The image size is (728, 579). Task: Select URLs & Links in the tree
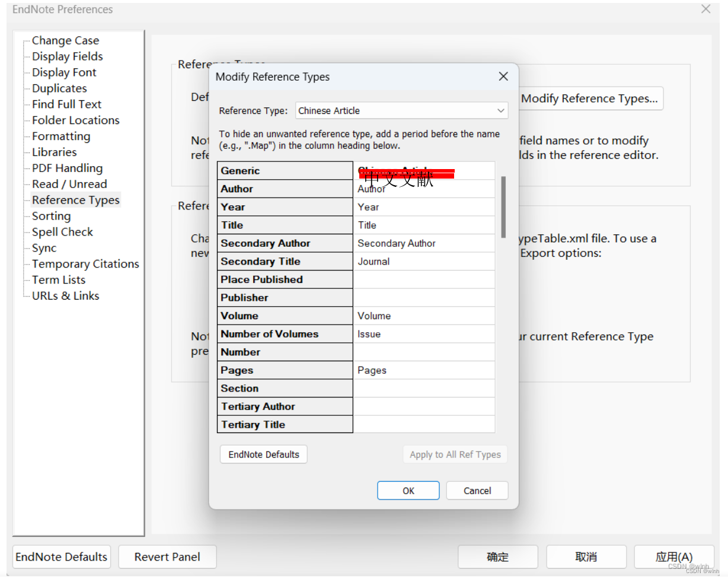(x=65, y=296)
